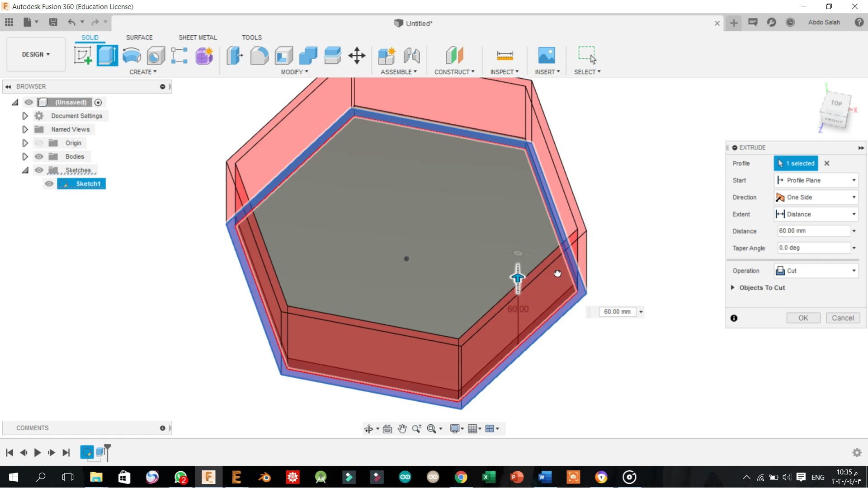
Task: Open the Operation Cut dropdown
Action: pyautogui.click(x=816, y=271)
